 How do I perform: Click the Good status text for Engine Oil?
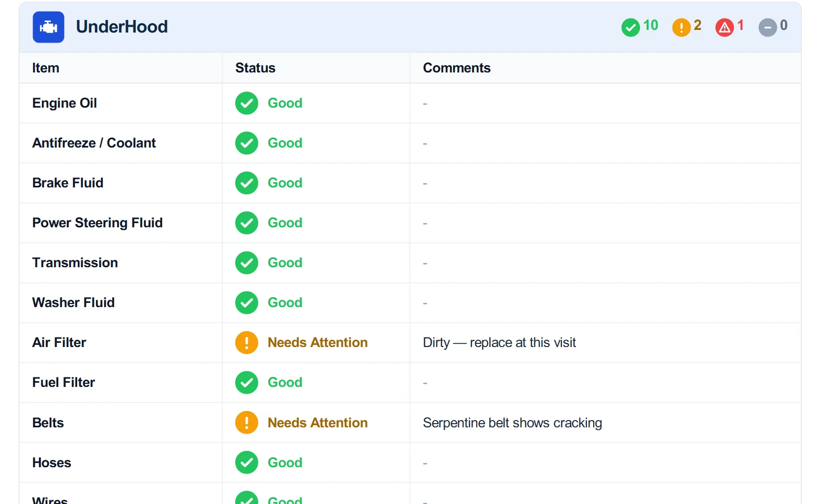coord(285,103)
